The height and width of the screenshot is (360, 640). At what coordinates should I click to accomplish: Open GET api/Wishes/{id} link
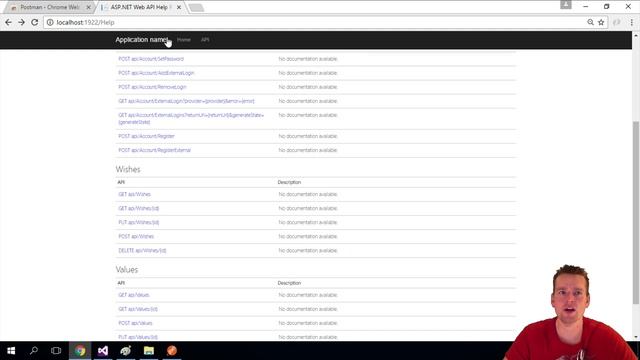coord(139,209)
